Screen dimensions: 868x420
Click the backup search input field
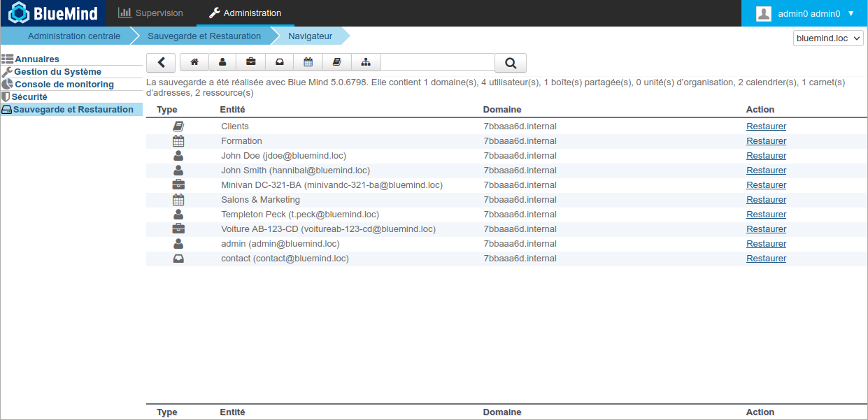(437, 62)
